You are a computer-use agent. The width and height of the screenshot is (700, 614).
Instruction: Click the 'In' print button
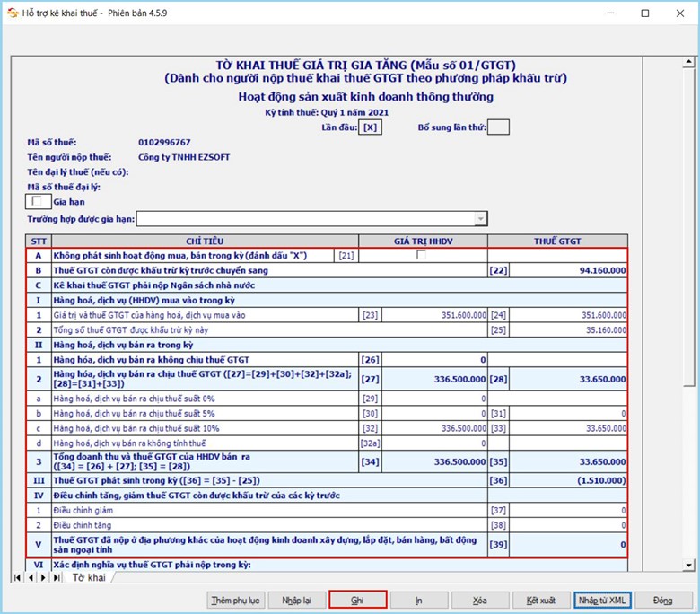point(418,600)
